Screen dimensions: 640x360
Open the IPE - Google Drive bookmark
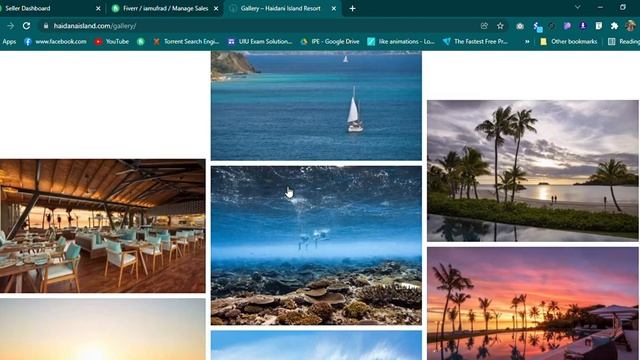(x=330, y=41)
